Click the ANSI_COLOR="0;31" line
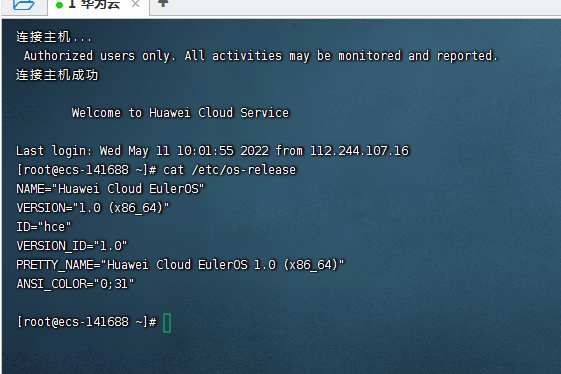 (x=75, y=284)
